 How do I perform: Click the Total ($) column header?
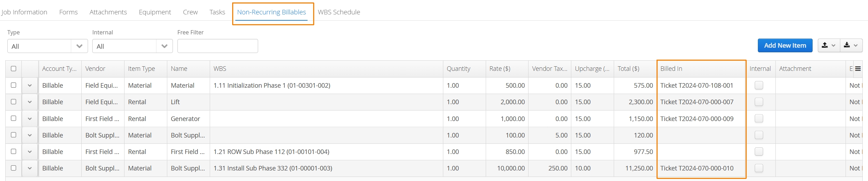pyautogui.click(x=628, y=69)
